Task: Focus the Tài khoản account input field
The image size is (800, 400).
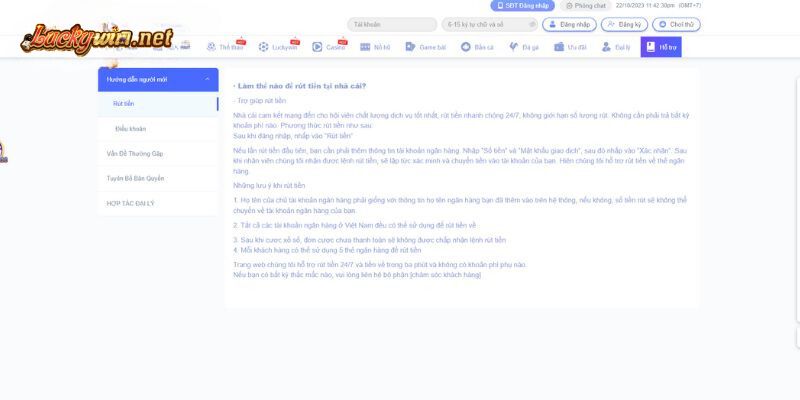Action: (392, 24)
